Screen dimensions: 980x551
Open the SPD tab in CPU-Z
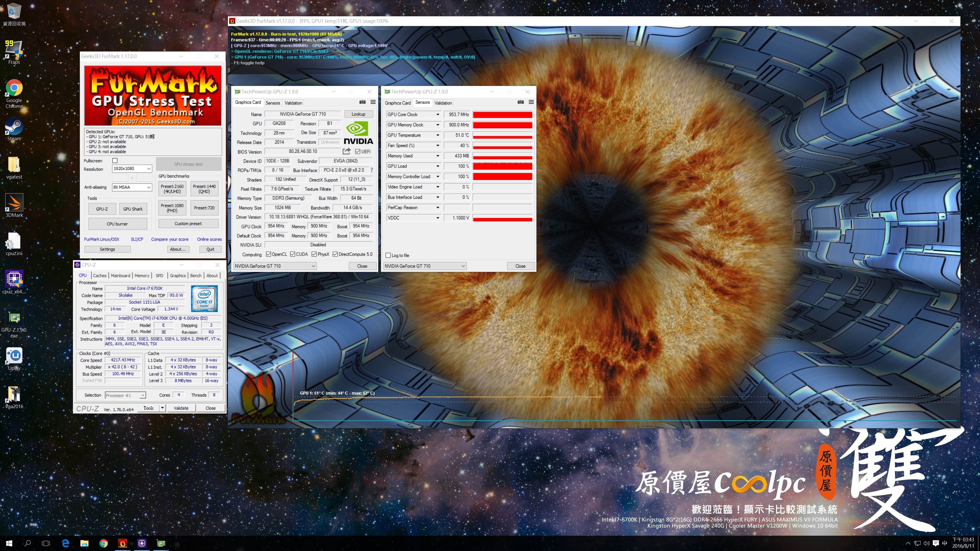coord(160,276)
